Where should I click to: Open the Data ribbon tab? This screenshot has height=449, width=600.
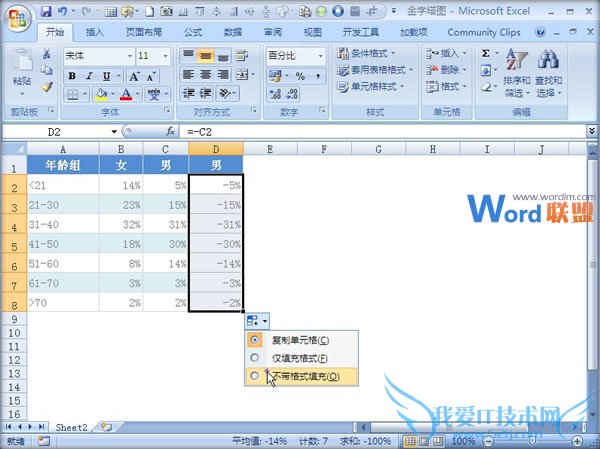click(233, 32)
